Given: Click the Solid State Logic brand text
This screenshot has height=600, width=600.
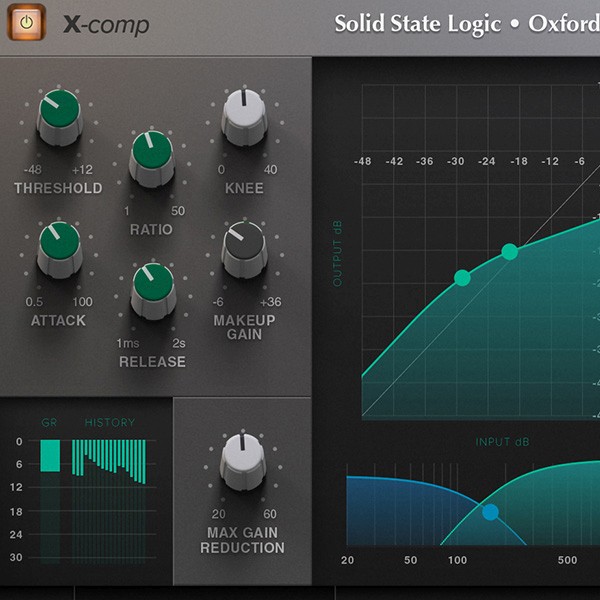Looking at the screenshot, I should [417, 24].
